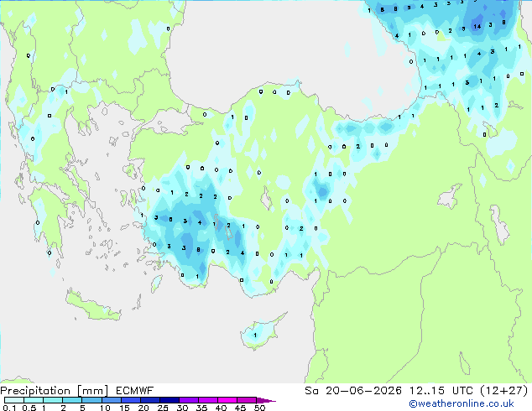This screenshot has height=411, width=532.
Task: Click the 'ECMWF' model label
Action: 135,391
